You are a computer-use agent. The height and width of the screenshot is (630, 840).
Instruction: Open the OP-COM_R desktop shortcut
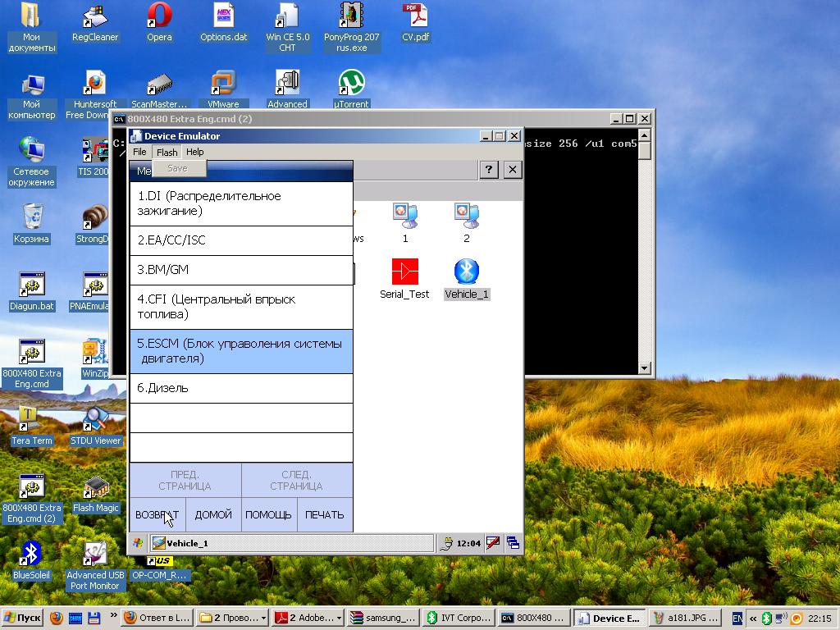click(159, 568)
